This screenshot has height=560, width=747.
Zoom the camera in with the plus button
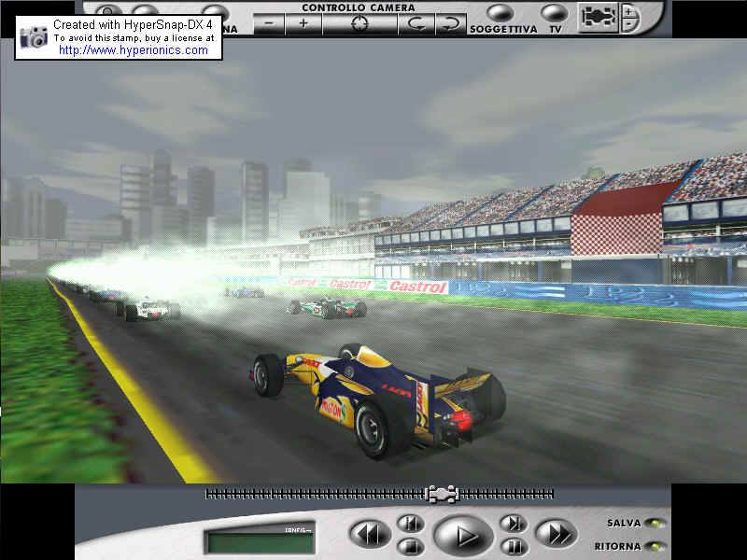click(303, 23)
